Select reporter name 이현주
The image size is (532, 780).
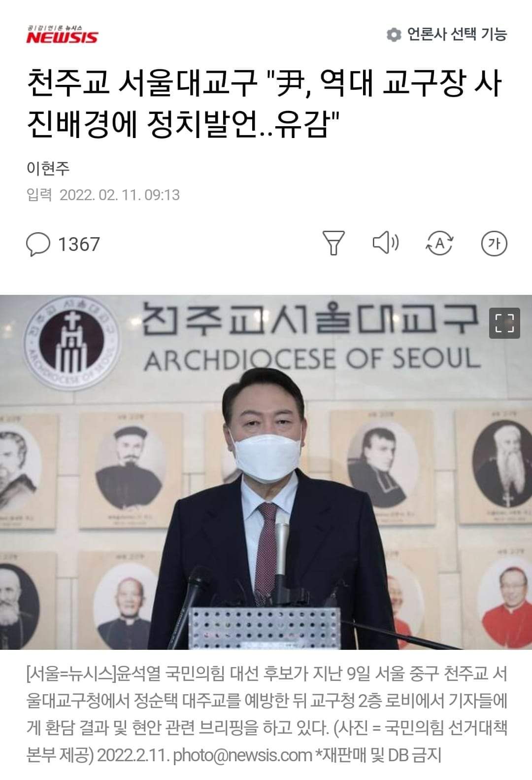point(48,168)
